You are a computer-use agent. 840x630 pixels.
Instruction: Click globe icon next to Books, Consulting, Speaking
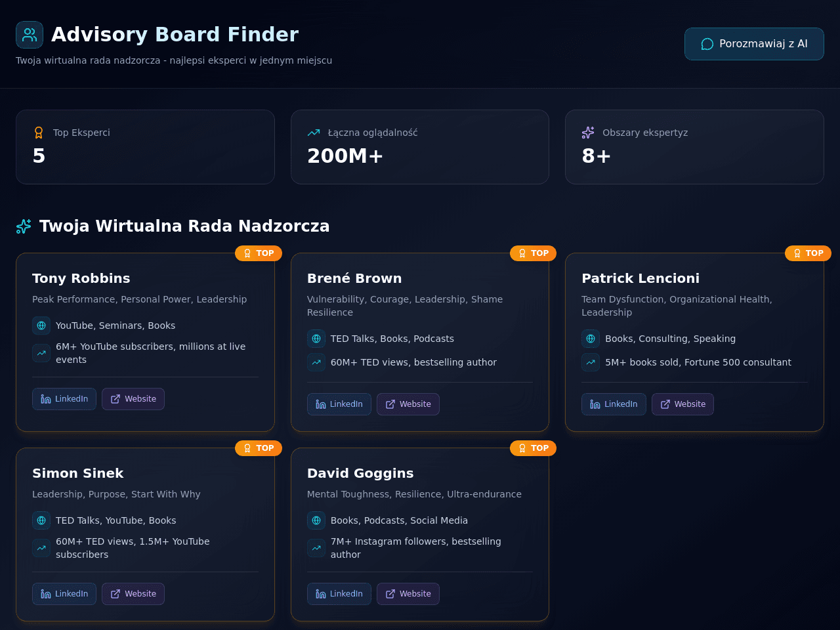coord(591,339)
